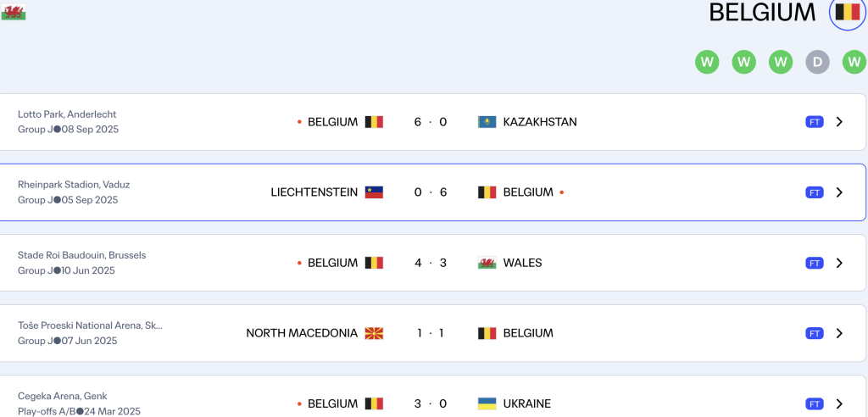Expand the Liechtenstein vs Belgium match chevron
The width and height of the screenshot is (868, 417).
pos(839,192)
